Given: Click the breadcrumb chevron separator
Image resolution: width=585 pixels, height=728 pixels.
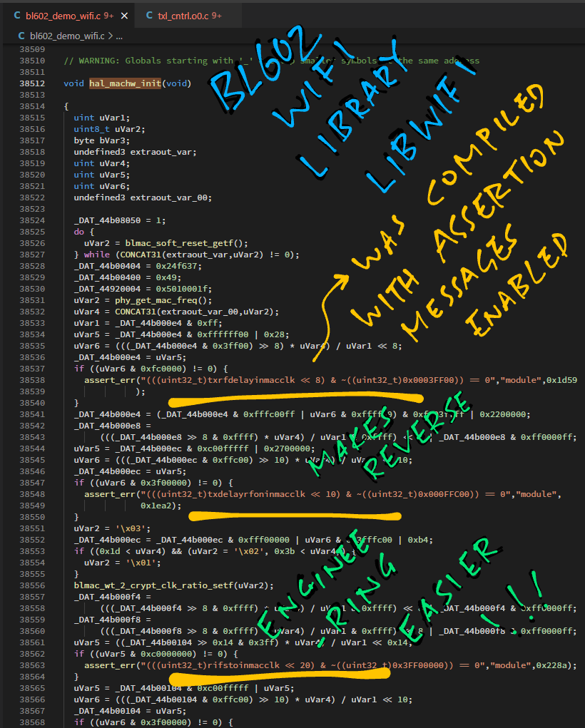Looking at the screenshot, I should [x=110, y=35].
